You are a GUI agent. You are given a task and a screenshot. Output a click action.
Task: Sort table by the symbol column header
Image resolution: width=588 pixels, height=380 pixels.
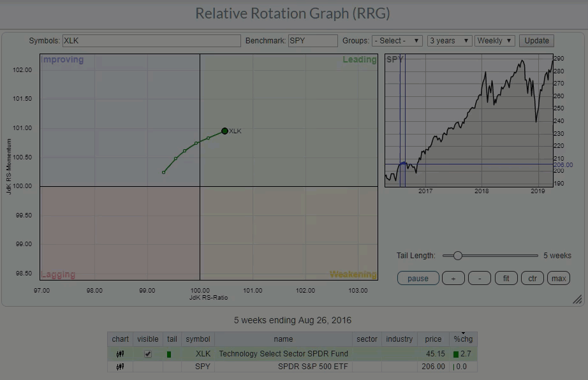(198, 339)
